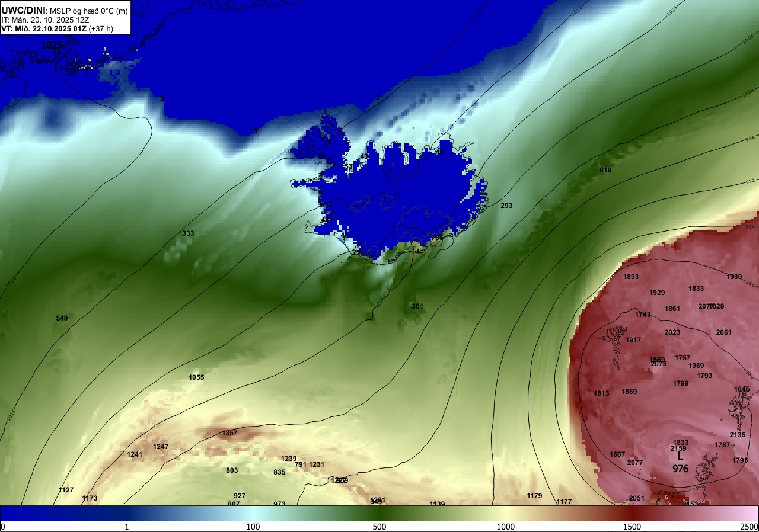The height and width of the screenshot is (532, 759).
Task: Click the 1793 height value
Action: coord(704,376)
